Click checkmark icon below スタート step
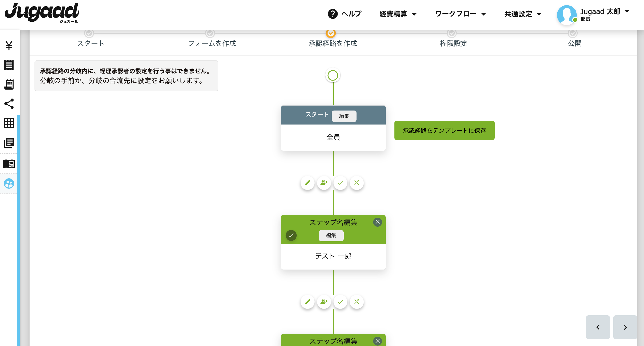Viewport: 644px width, 346px height. (340, 183)
